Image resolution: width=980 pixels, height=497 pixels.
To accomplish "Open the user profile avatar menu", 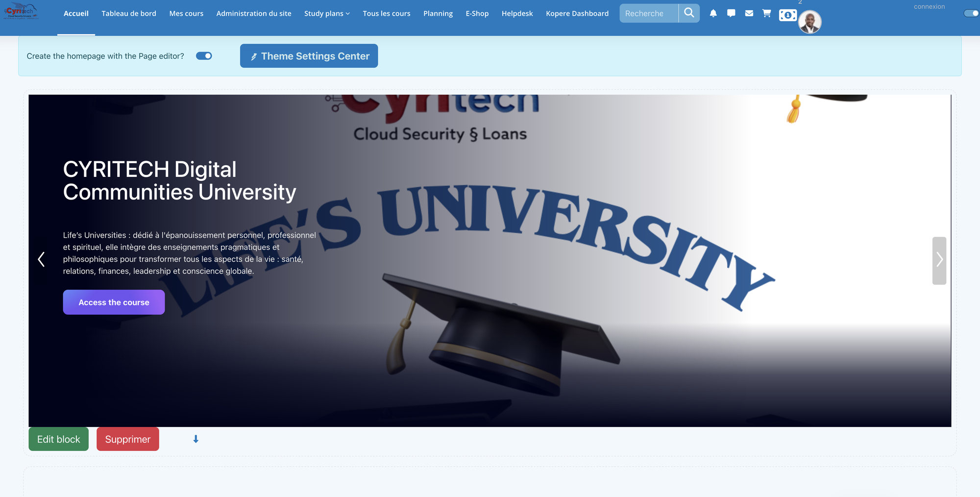I will pyautogui.click(x=810, y=22).
